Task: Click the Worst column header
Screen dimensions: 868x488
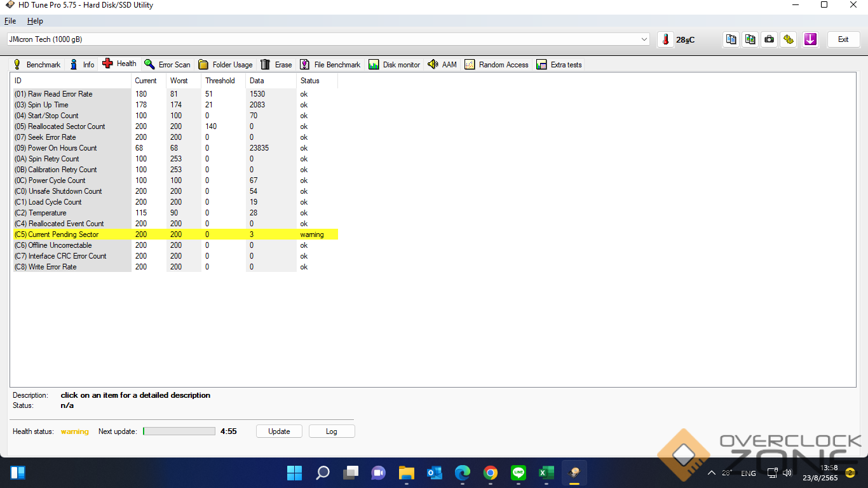Action: [x=184, y=81]
